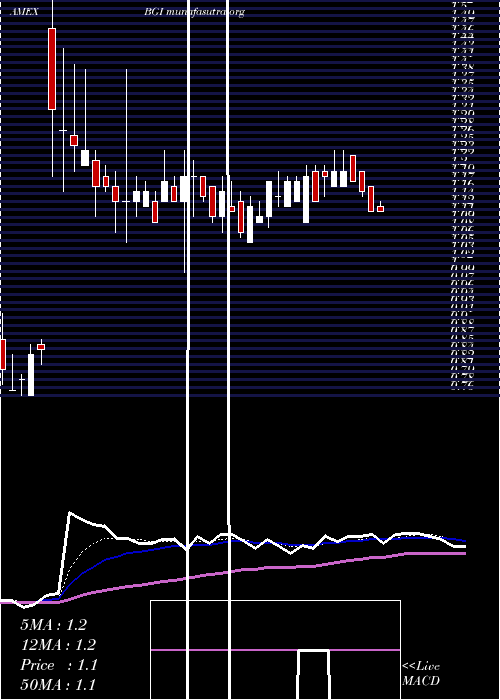Select the 12MA : 1.2 reading
500x700 pixels.
tap(58, 645)
